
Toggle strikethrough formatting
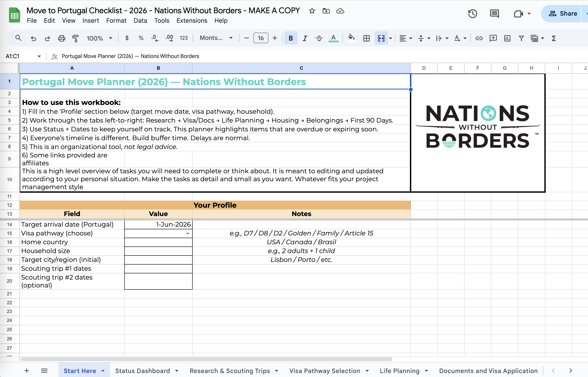coord(319,38)
